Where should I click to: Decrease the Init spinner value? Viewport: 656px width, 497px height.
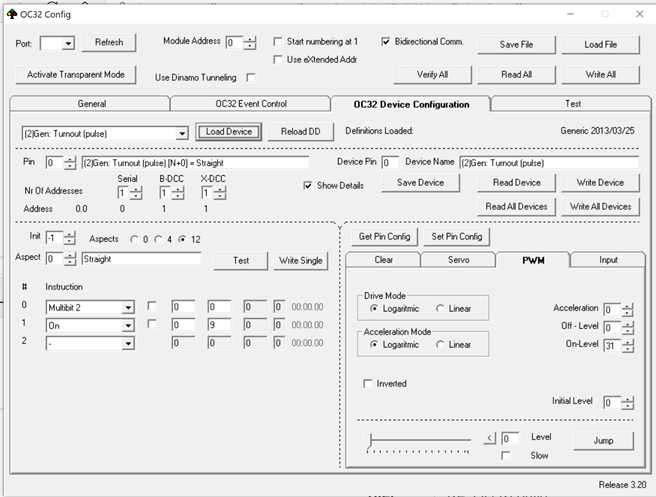coord(70,242)
